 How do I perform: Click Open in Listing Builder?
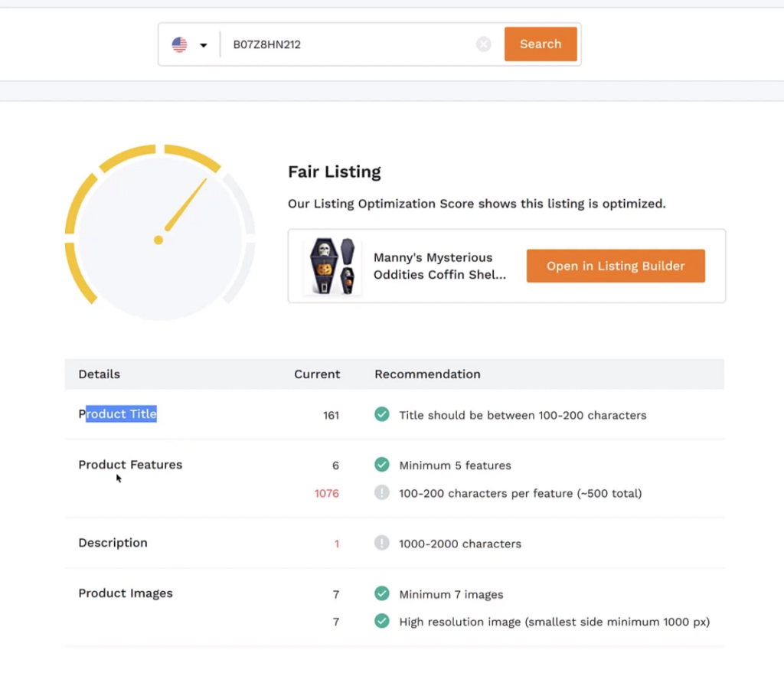(616, 266)
